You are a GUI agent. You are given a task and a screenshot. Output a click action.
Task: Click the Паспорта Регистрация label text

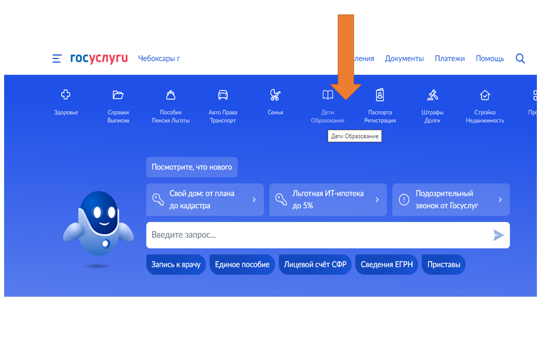click(380, 116)
